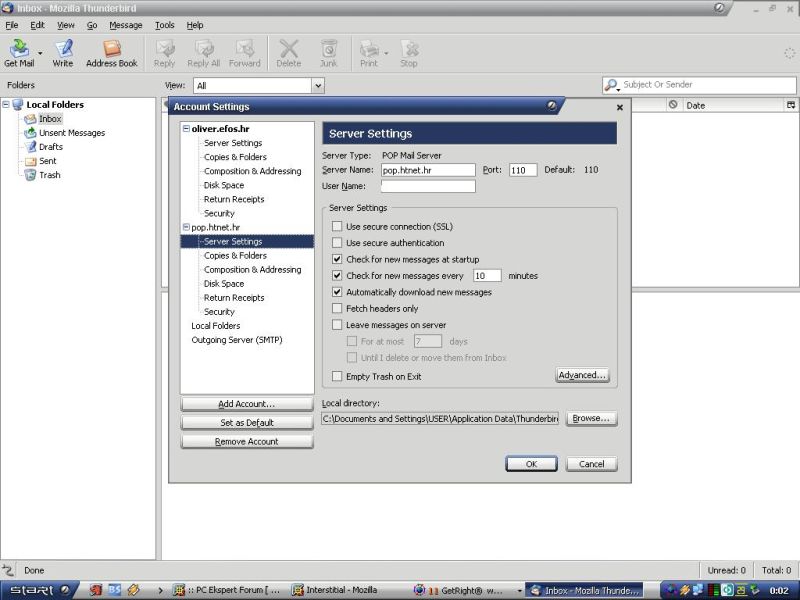Screen dimensions: 800x600
Task: Collapse the oliver.efos.hr account tree
Action: click(x=186, y=129)
